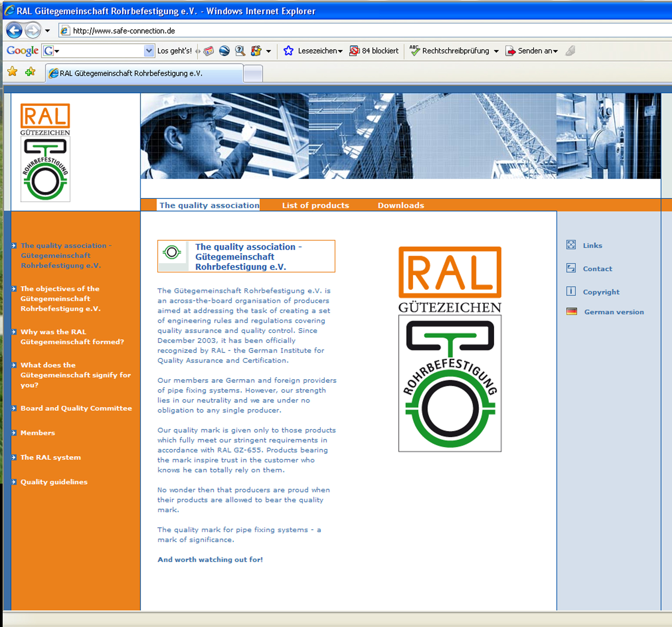The image size is (672, 627).
Task: Click the eraser icon in Google toolbar
Action: click(209, 51)
